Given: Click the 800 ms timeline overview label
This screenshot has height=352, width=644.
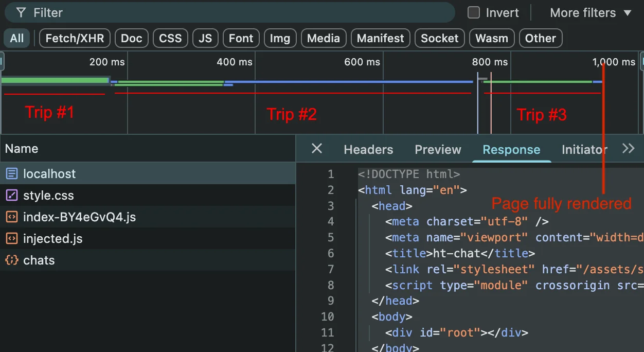Looking at the screenshot, I should click(x=490, y=62).
